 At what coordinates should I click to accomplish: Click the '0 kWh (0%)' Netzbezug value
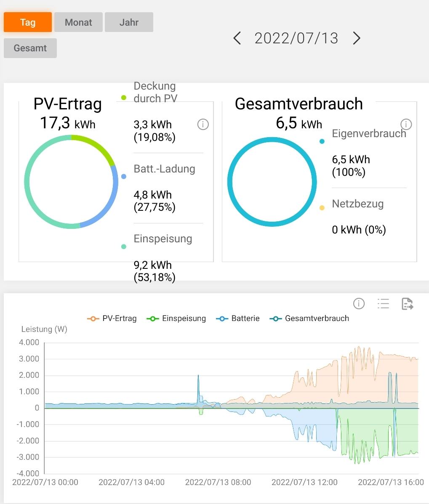[x=359, y=230]
